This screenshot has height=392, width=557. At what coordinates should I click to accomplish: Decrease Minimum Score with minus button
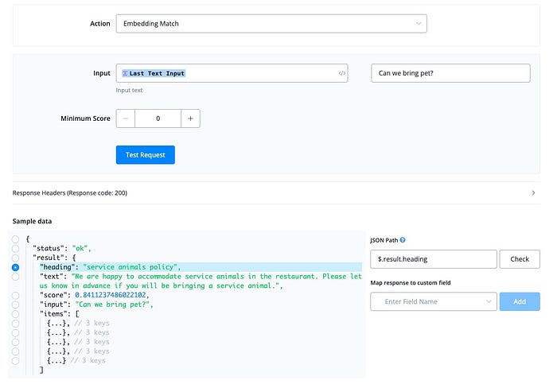click(x=126, y=118)
